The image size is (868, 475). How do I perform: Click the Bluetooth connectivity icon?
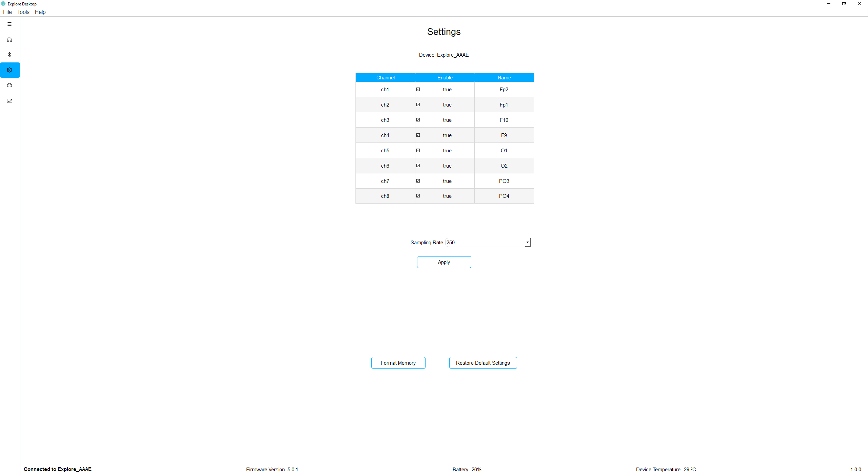(x=10, y=54)
